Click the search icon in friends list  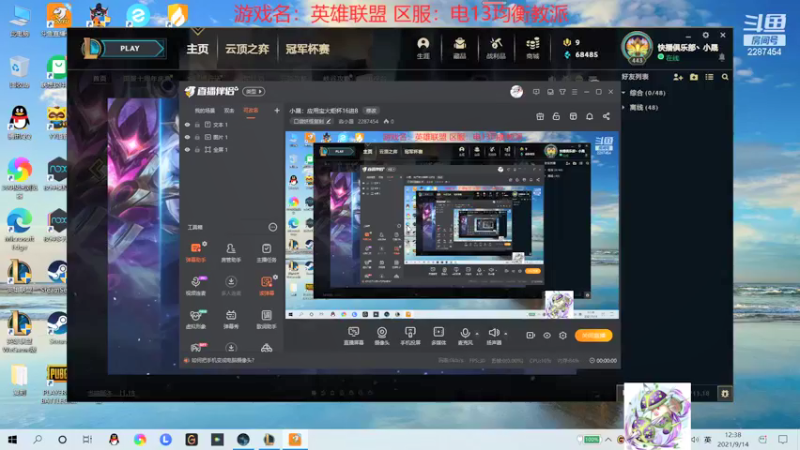click(725, 77)
